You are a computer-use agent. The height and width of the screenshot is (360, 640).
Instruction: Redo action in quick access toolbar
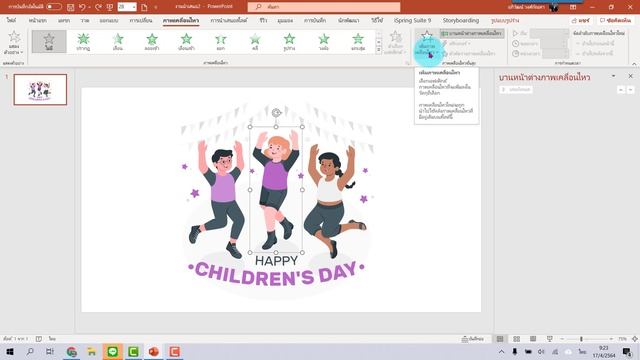(98, 7)
